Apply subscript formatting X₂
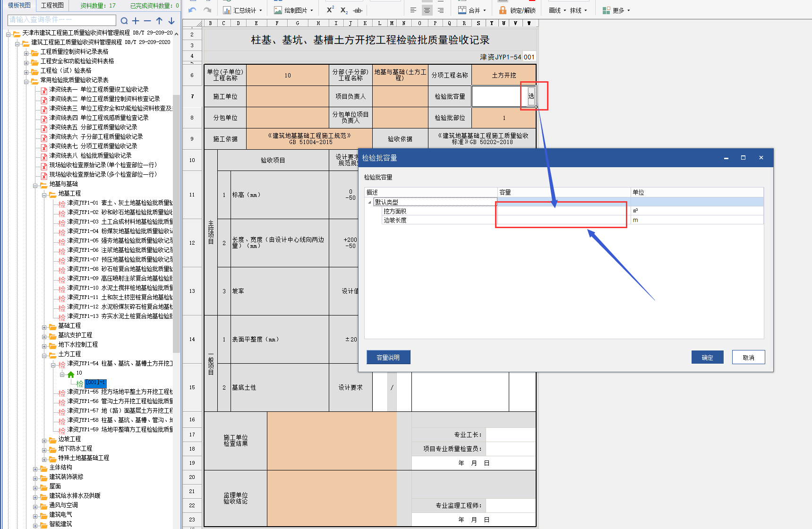This screenshot has width=812, height=529. tap(344, 10)
